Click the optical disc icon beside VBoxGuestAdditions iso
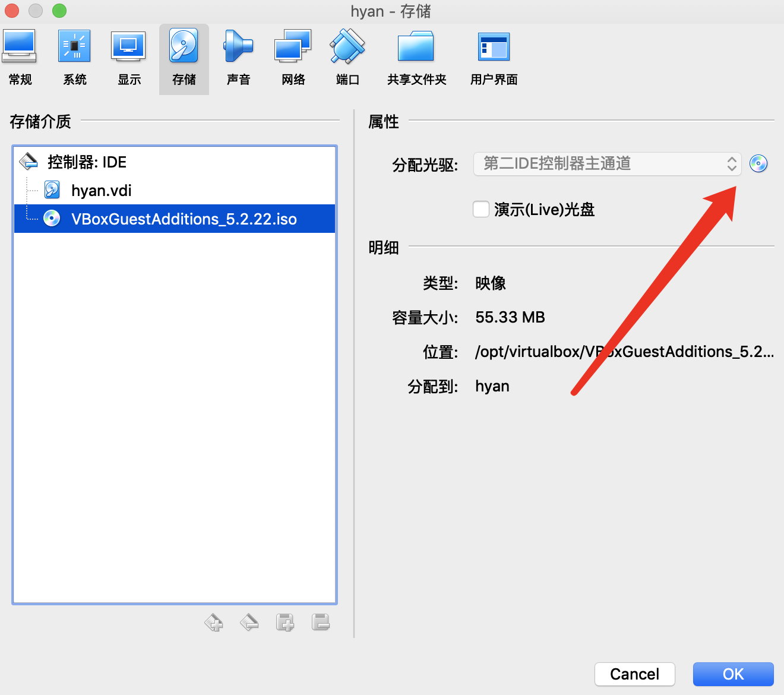 pyautogui.click(x=52, y=219)
